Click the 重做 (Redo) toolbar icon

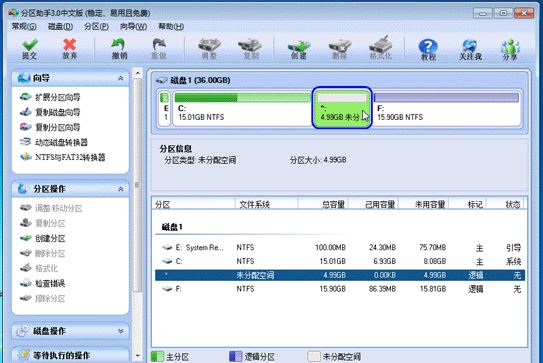[159, 49]
